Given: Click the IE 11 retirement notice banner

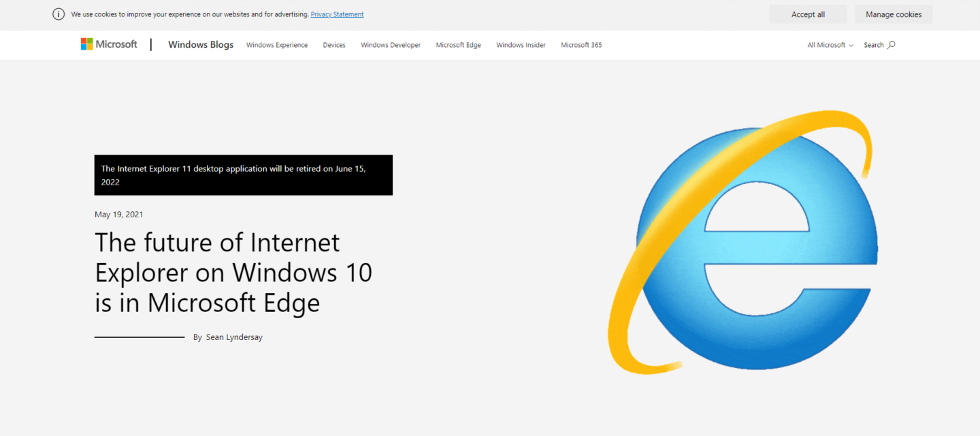Looking at the screenshot, I should (x=244, y=175).
